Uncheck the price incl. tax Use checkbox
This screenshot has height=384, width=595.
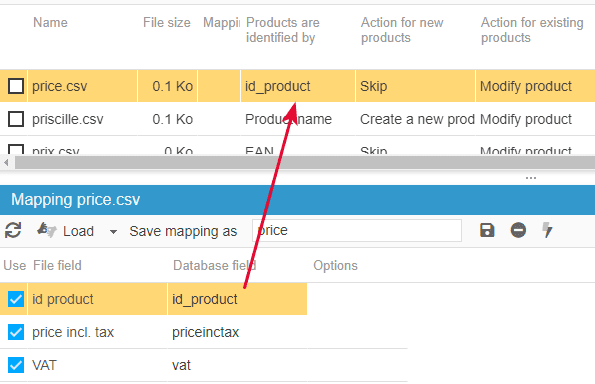coord(16,332)
